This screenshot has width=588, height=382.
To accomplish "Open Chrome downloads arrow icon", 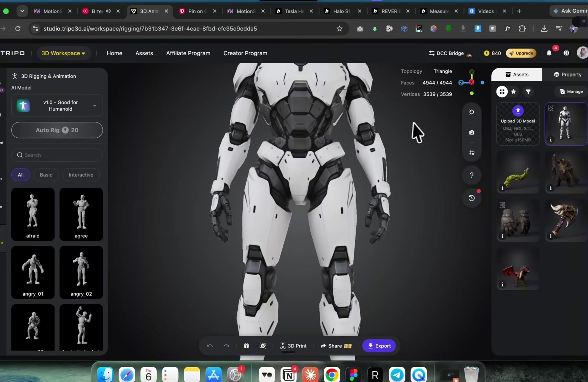I will point(544,29).
